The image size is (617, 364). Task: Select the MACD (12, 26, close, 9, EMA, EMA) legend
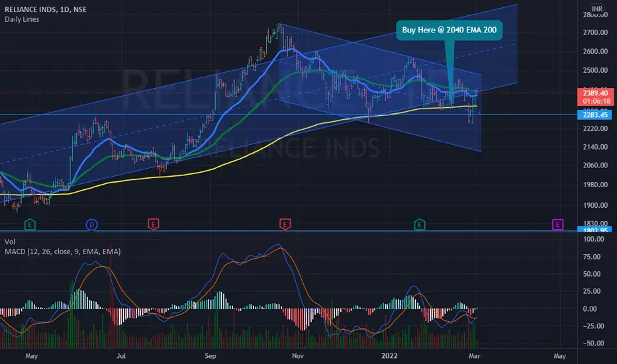point(63,251)
